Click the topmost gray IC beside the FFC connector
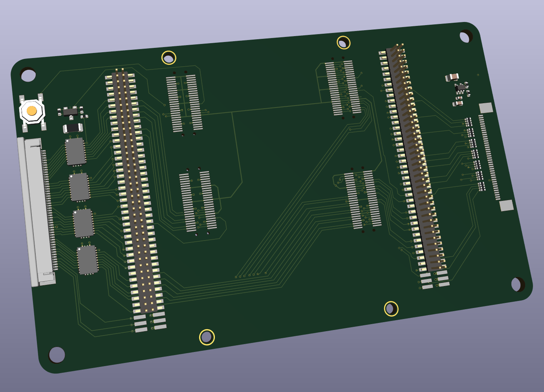This screenshot has width=544, height=392. 75,151
